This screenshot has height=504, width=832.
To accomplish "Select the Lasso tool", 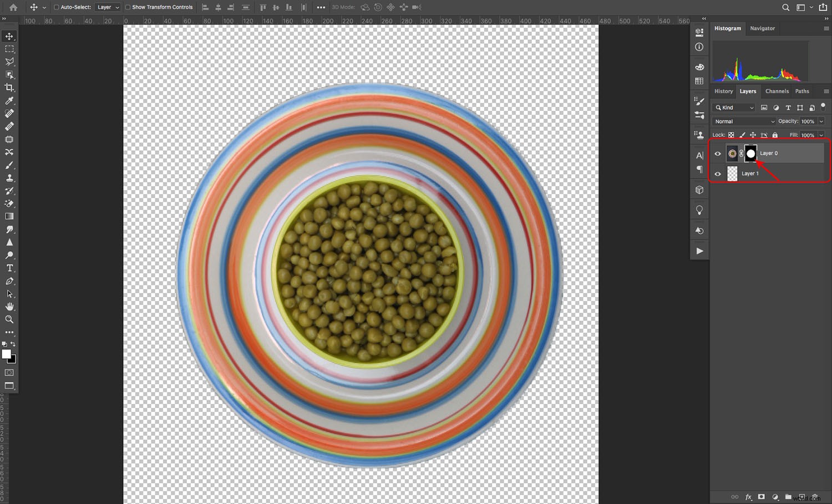I will click(9, 62).
